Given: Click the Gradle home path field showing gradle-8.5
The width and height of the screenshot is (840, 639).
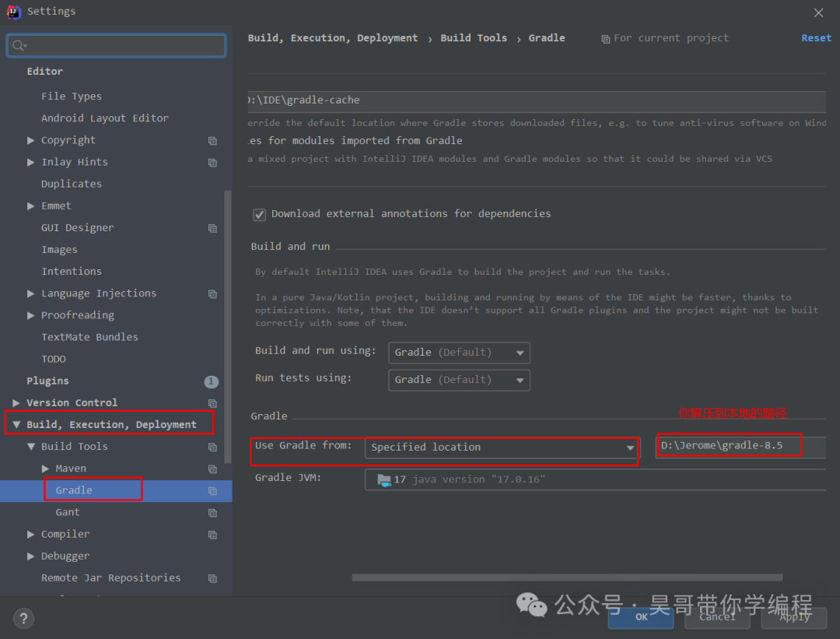Looking at the screenshot, I should pyautogui.click(x=727, y=445).
